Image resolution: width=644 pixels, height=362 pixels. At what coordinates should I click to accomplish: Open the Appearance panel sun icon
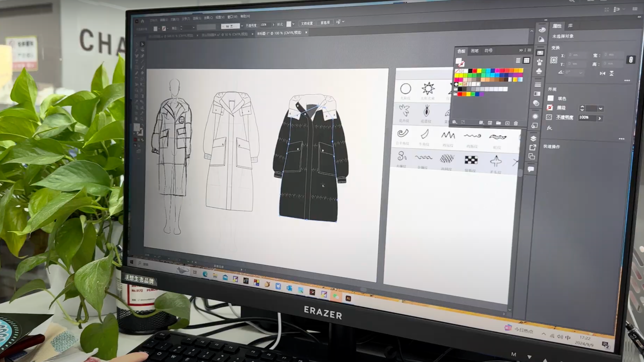(x=535, y=116)
